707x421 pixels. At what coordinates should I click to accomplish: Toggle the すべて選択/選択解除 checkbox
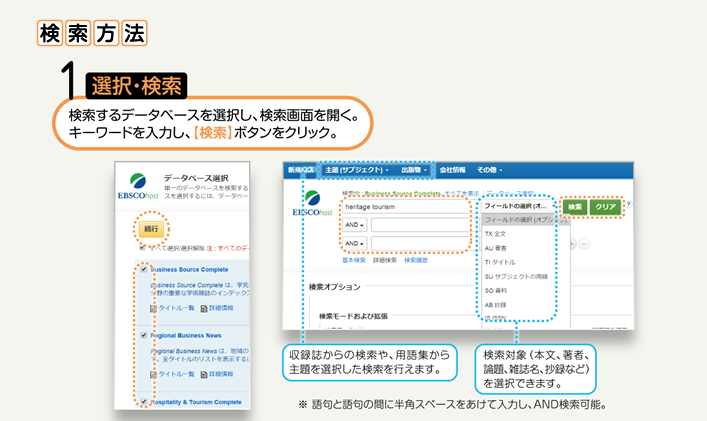coord(142,247)
